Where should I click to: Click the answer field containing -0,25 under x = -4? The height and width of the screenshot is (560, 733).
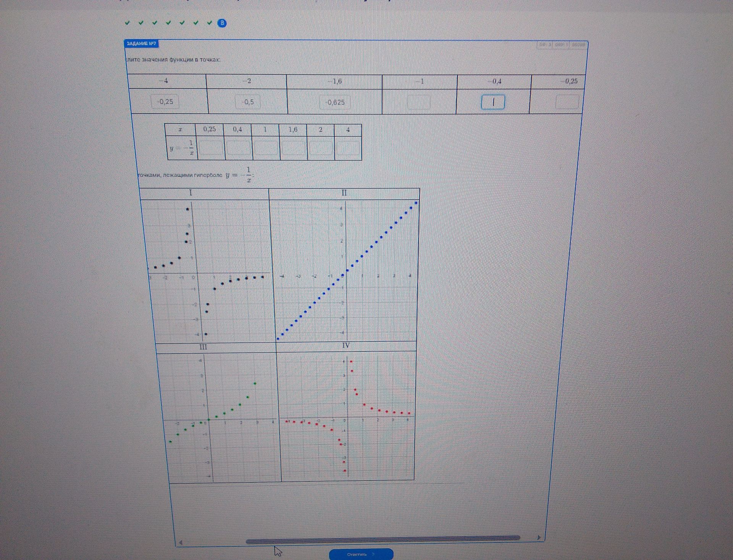166,101
